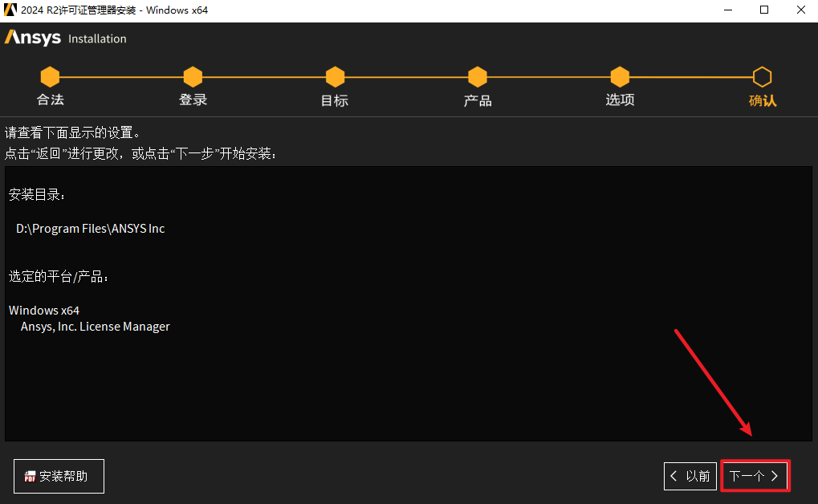Click 下一个 to start installation

point(755,476)
